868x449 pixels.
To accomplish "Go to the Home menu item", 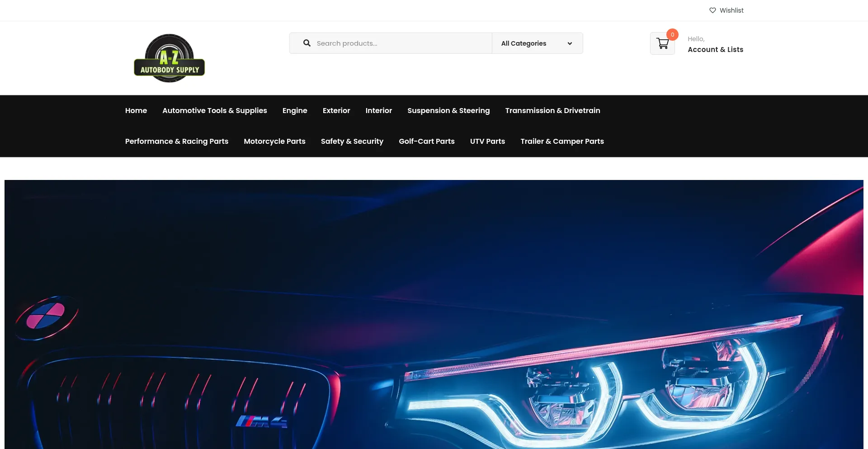I will pos(136,110).
